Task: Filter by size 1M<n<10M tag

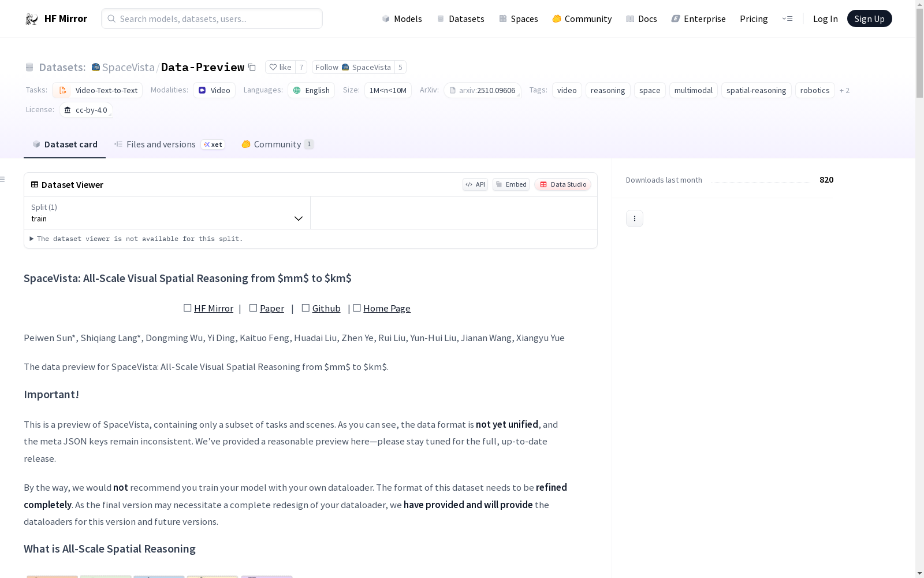Action: click(388, 90)
